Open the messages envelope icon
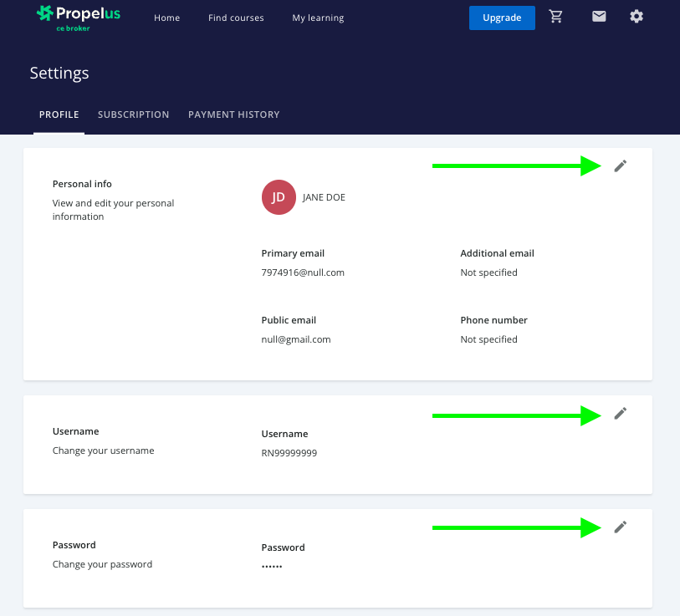This screenshot has width=680, height=616. click(x=599, y=17)
